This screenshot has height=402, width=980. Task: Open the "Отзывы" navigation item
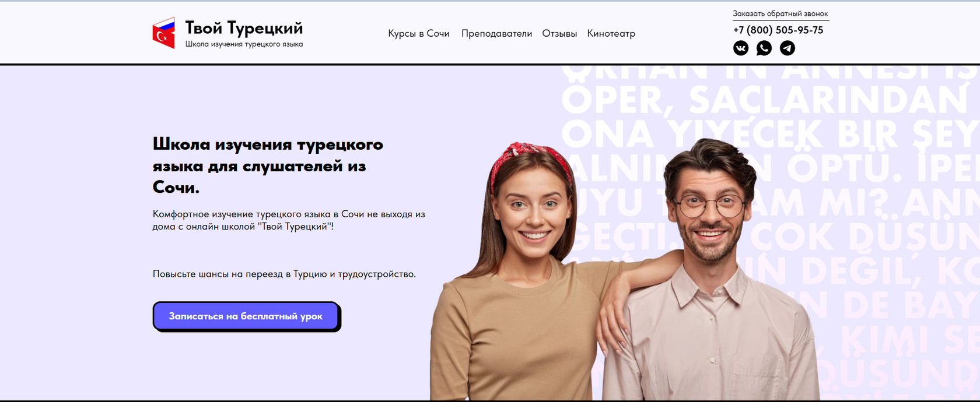point(559,33)
